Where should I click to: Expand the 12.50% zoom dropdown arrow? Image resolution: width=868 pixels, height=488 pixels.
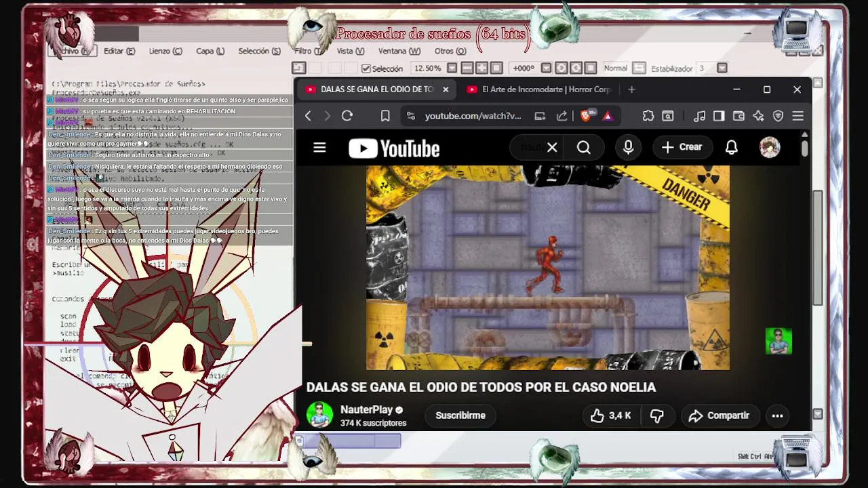pos(451,68)
